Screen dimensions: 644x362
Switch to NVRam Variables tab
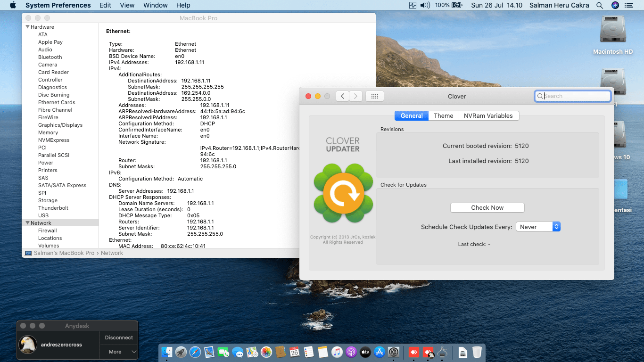[488, 115]
